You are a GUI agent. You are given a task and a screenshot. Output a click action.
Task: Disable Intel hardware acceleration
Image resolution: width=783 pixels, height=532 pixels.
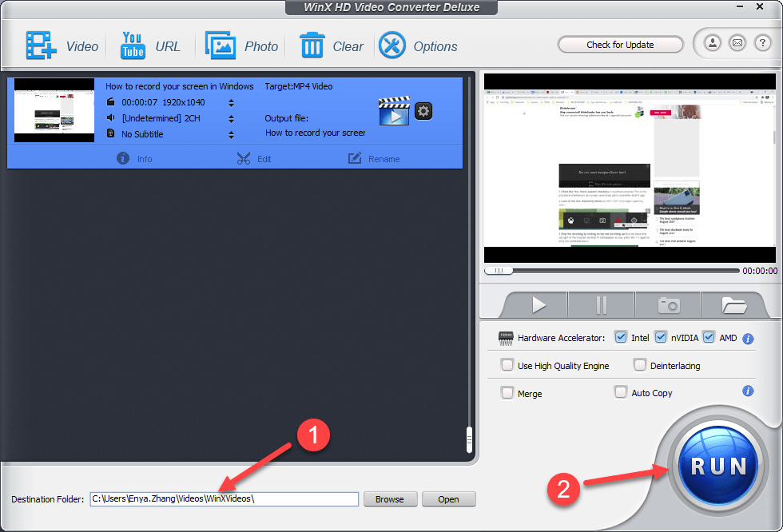[x=621, y=337]
